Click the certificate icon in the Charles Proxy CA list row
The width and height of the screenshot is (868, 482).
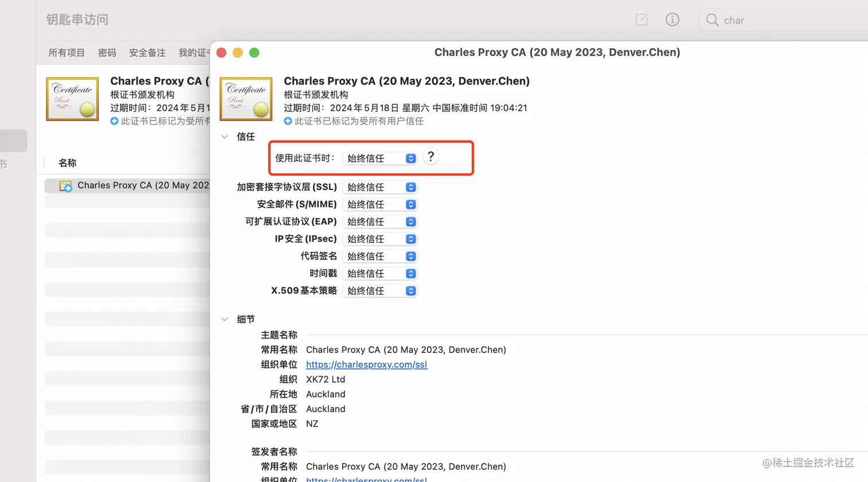click(66, 186)
